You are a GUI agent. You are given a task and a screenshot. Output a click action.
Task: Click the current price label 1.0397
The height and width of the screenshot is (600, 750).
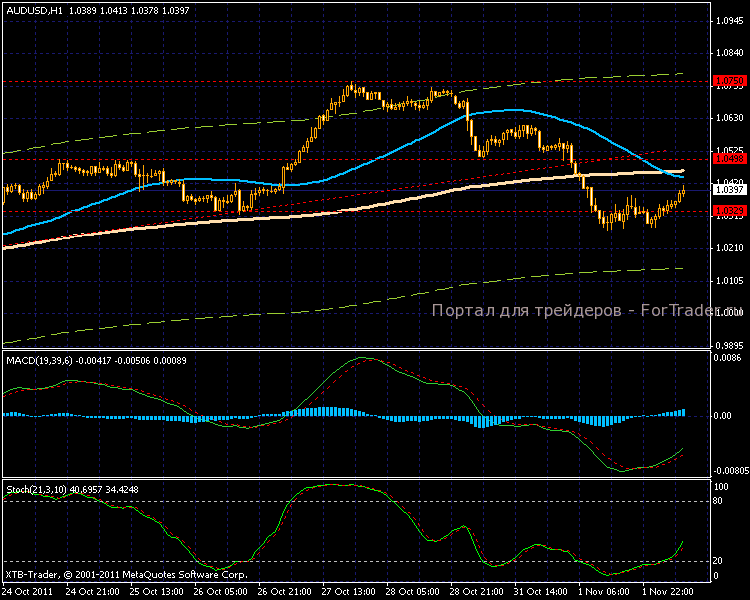[x=729, y=190]
